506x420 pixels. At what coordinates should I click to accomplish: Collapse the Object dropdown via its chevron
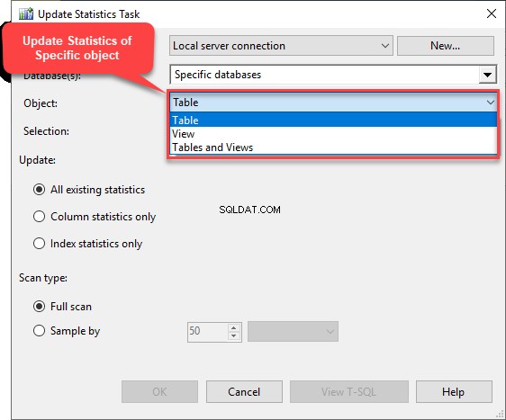pos(490,103)
